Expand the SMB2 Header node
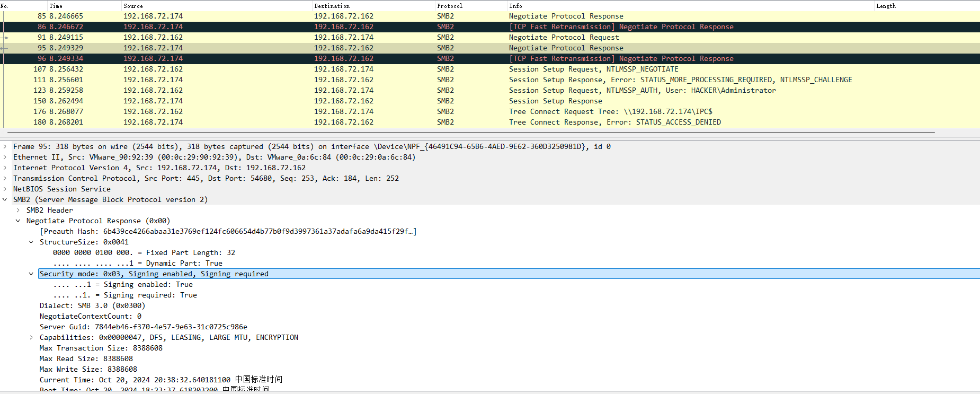 (x=18, y=211)
